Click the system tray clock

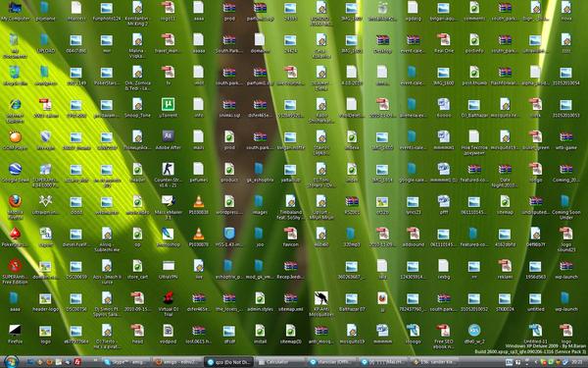[x=577, y=362]
